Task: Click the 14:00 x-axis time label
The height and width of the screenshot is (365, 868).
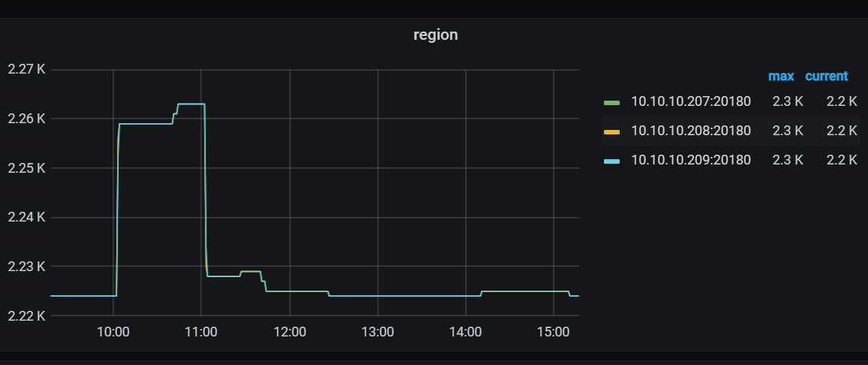Action: coord(466,332)
